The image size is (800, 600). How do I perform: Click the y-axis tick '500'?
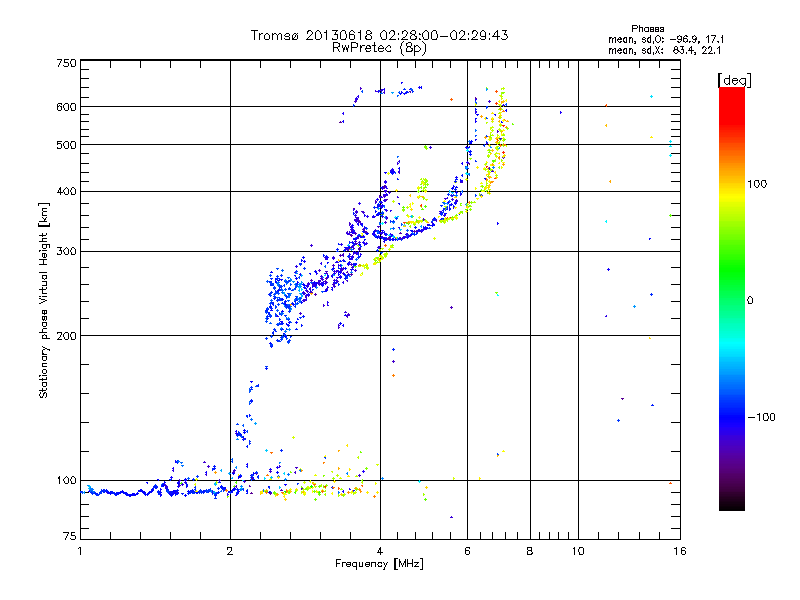point(66,145)
